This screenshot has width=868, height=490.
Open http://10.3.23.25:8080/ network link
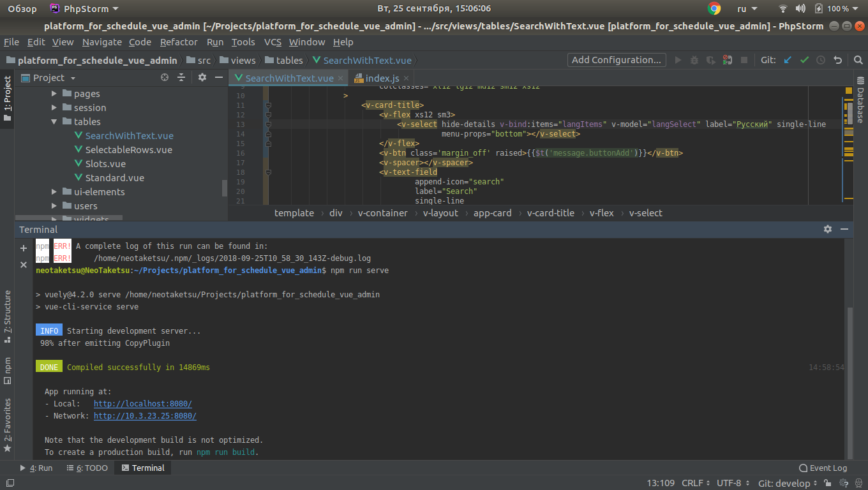point(145,416)
